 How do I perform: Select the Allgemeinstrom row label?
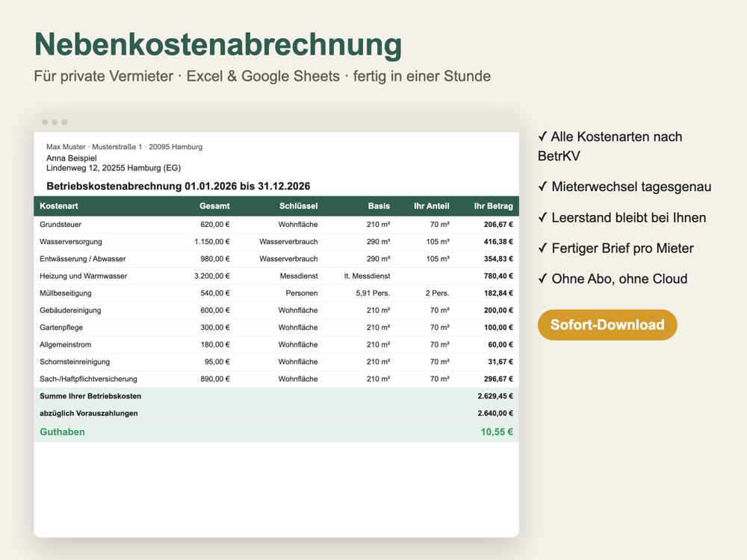pyautogui.click(x=65, y=344)
